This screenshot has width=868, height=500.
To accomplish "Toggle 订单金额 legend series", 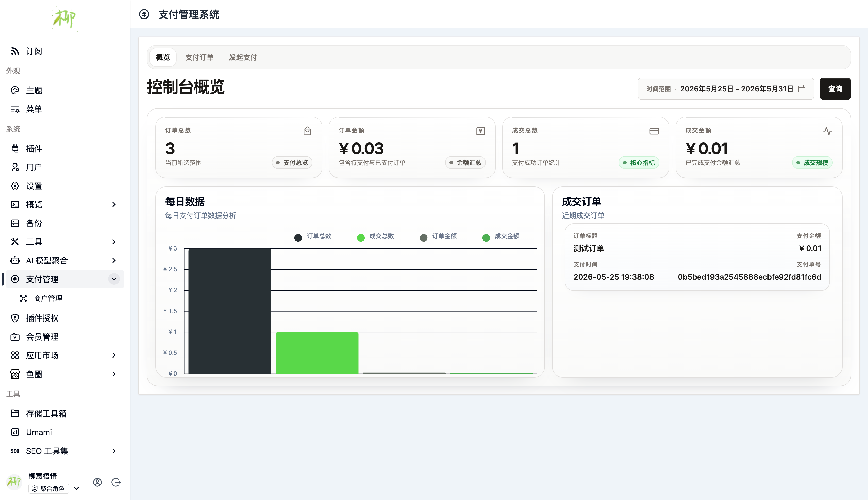I will [x=438, y=237].
